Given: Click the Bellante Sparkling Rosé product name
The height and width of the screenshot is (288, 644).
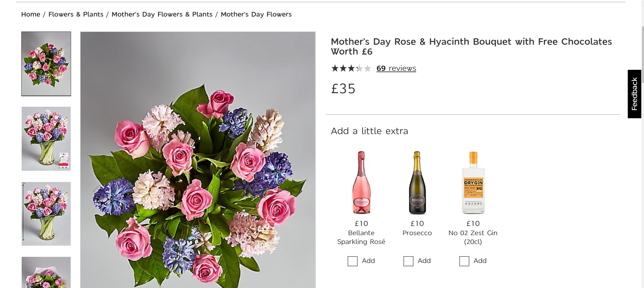Looking at the screenshot, I should point(361,237).
